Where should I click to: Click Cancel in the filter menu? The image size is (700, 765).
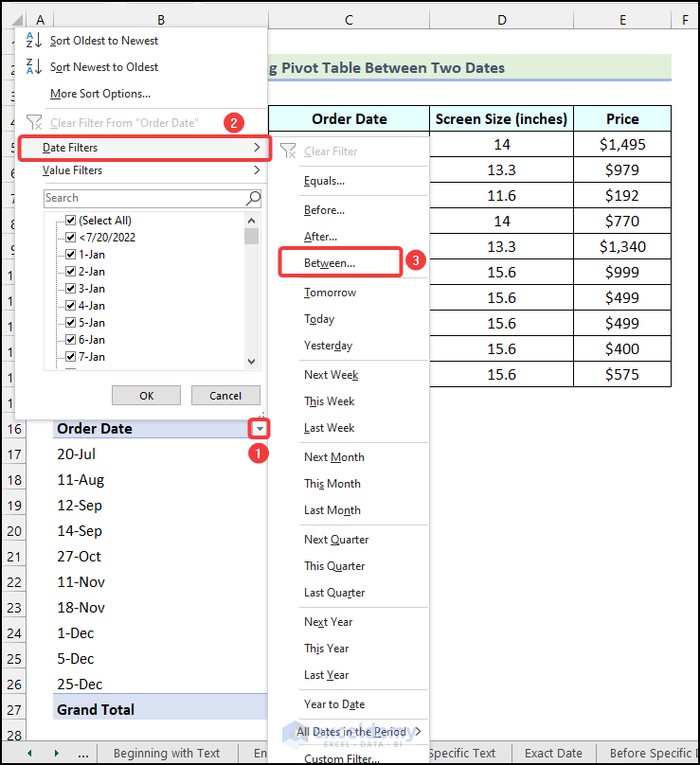click(x=225, y=395)
